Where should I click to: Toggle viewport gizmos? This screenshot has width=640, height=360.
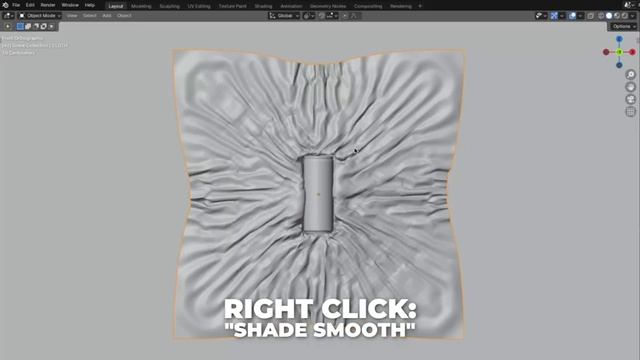coord(554,16)
